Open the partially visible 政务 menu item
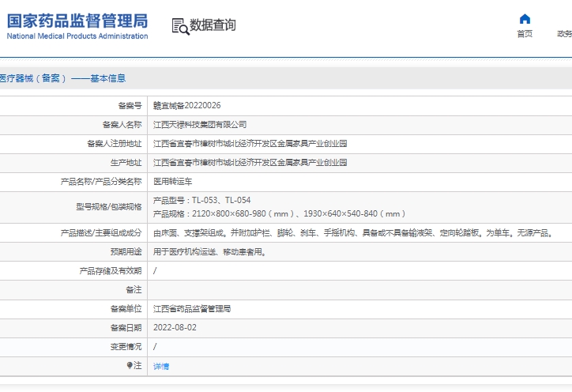Image resolution: width=572 pixels, height=392 pixels. (x=564, y=34)
